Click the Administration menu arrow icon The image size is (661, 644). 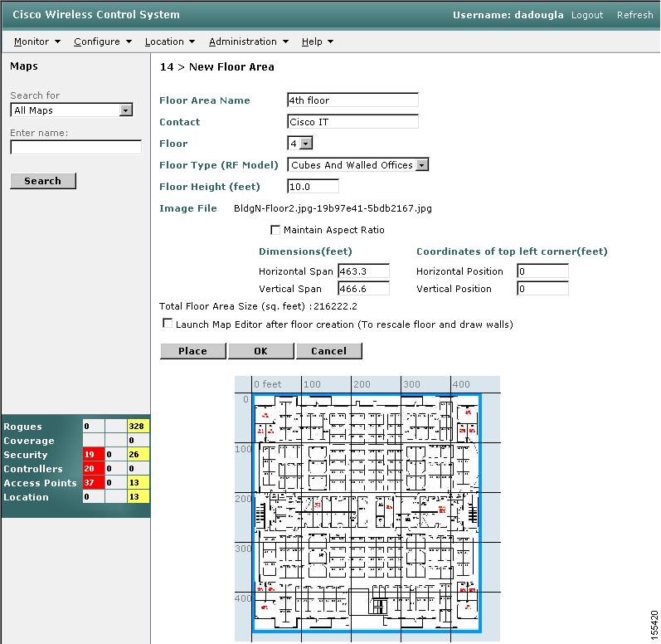[286, 41]
